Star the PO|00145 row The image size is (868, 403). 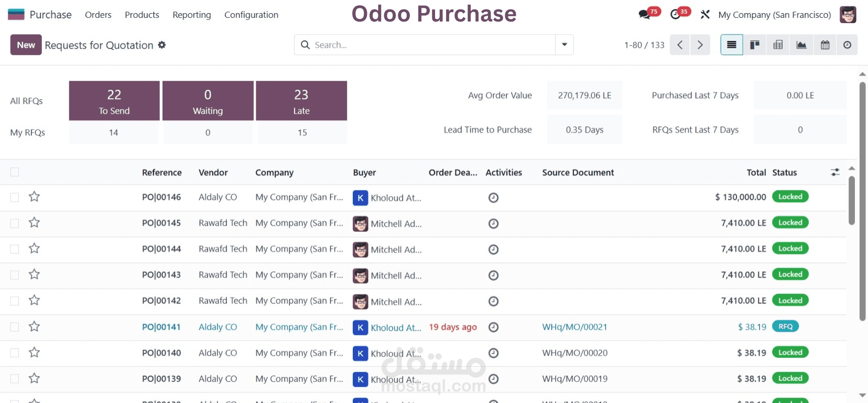point(34,222)
